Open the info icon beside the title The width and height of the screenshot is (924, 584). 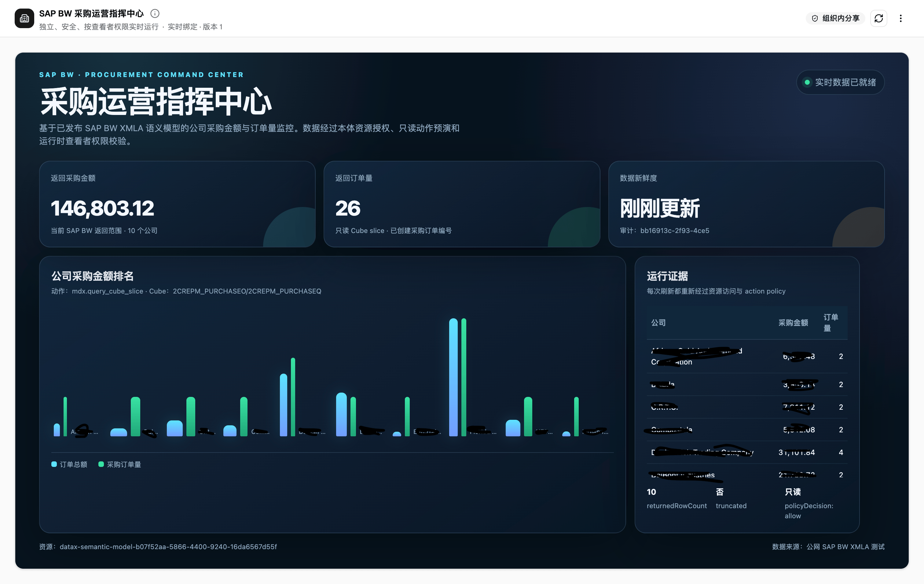click(x=155, y=13)
